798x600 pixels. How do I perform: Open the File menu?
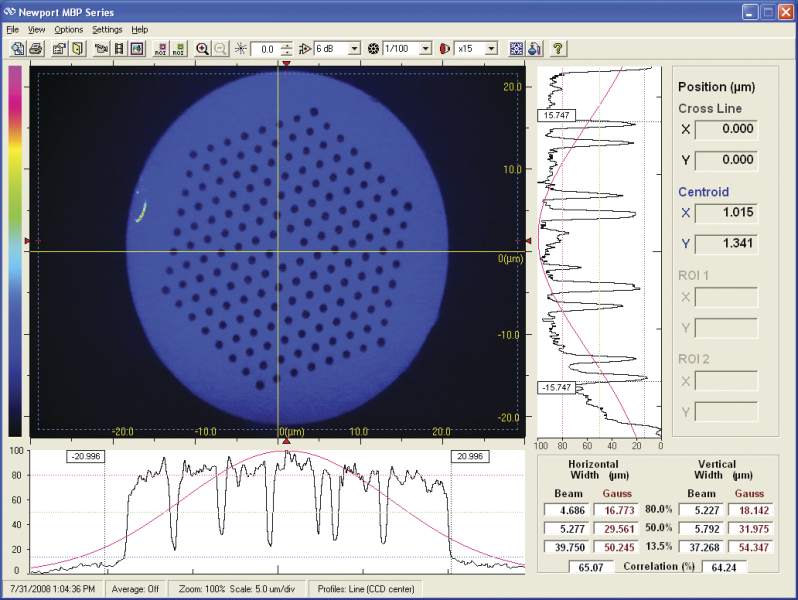pyautogui.click(x=13, y=30)
